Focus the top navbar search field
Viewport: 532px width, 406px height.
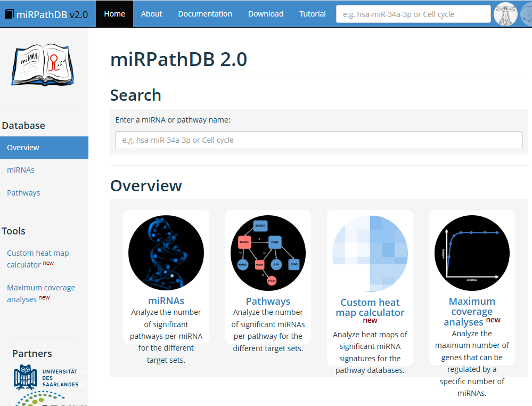coord(413,14)
